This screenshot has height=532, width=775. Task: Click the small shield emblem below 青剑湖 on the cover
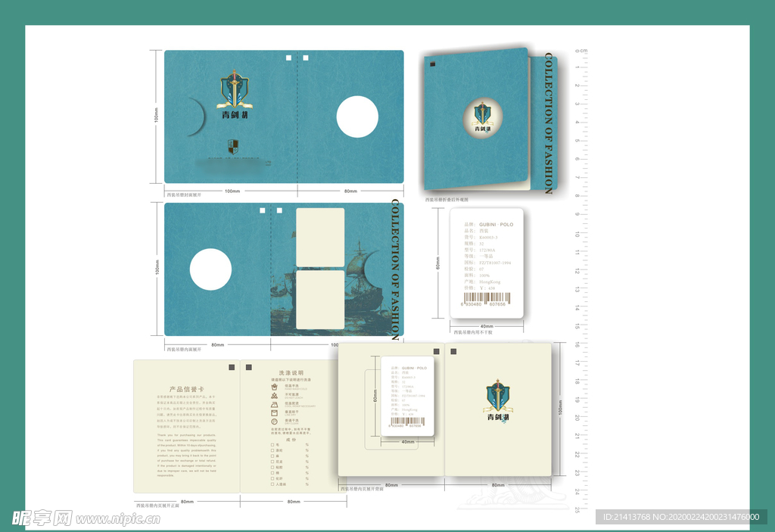click(233, 146)
